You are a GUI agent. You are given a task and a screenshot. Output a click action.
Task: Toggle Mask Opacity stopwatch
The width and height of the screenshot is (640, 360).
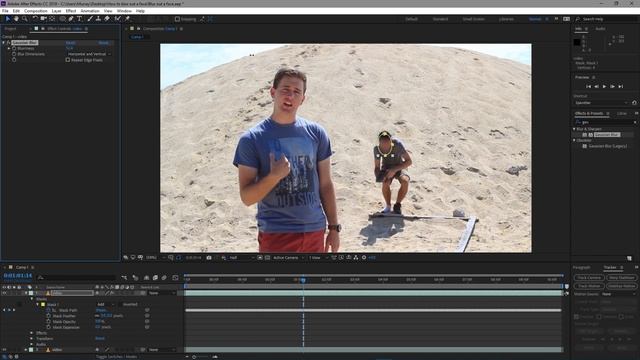tap(49, 322)
